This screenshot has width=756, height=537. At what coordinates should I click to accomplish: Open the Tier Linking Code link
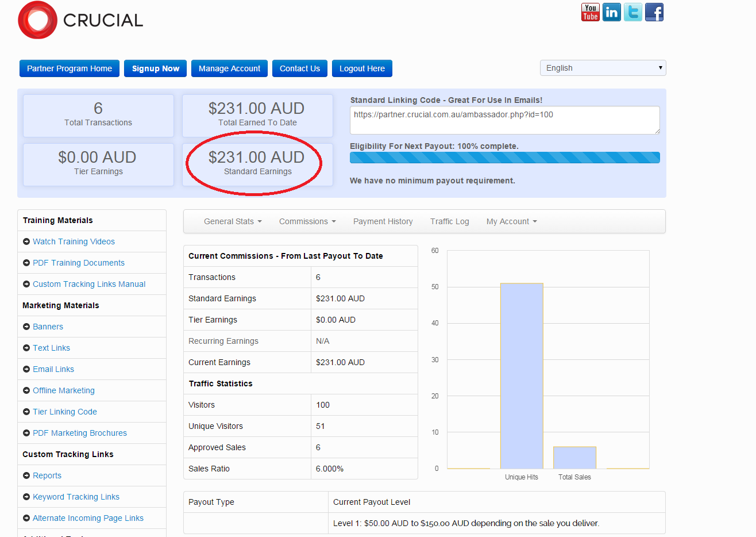coord(65,412)
